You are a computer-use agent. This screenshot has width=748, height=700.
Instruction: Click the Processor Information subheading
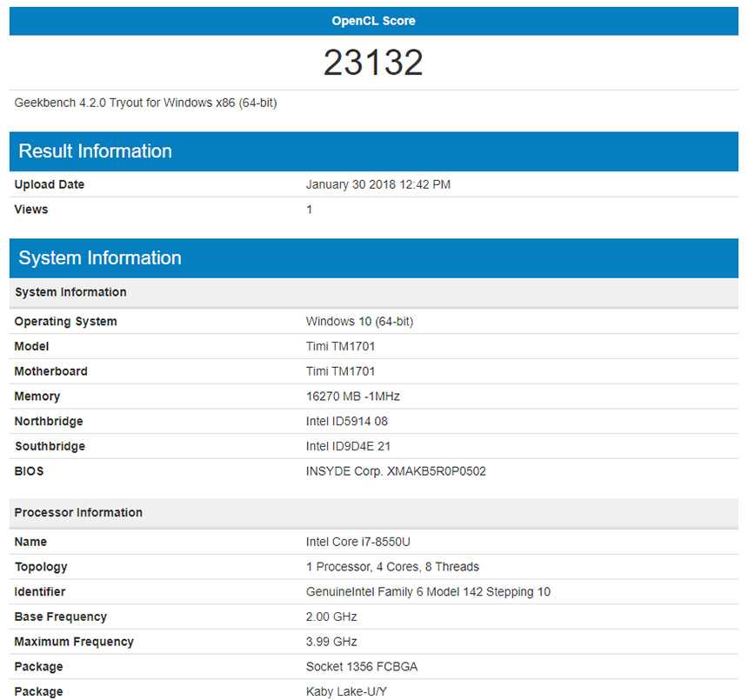point(78,512)
